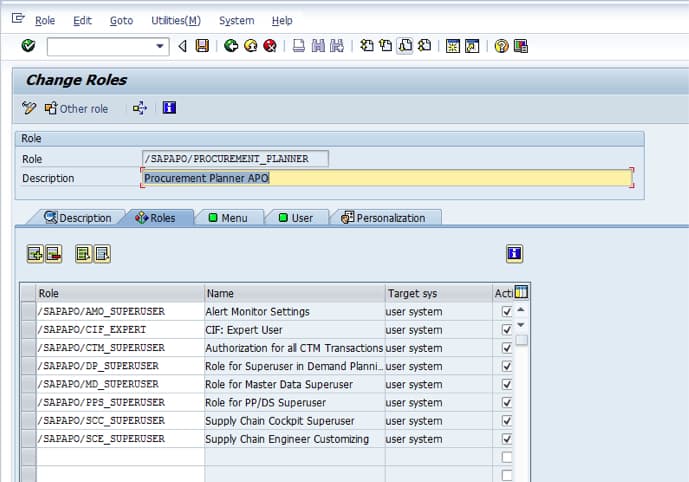The width and height of the screenshot is (689, 482).
Task: Go to Last Page icon
Action: (424, 46)
